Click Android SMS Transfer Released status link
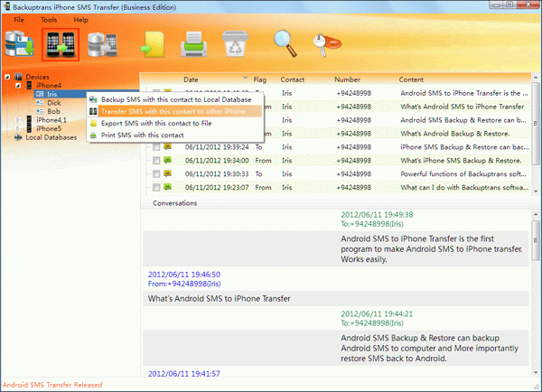Viewport: 542px width, 392px height. [x=52, y=385]
